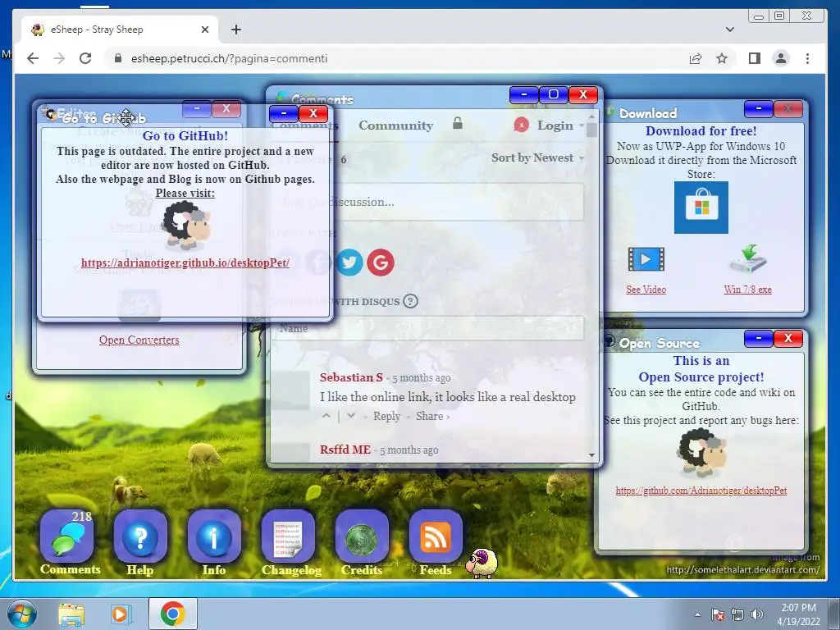Select the eSheep - Stray Sheep browser tab
The image size is (840, 630).
point(120,30)
